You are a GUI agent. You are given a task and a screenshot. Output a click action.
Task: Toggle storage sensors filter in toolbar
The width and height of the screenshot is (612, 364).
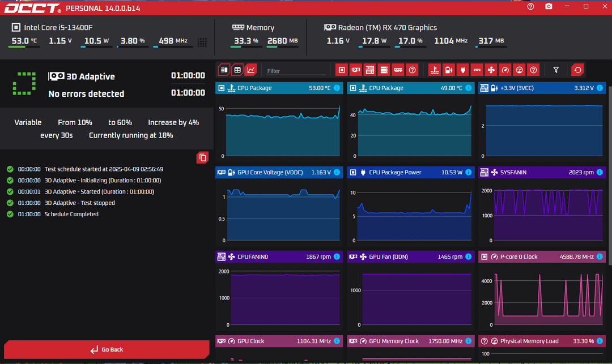click(384, 70)
